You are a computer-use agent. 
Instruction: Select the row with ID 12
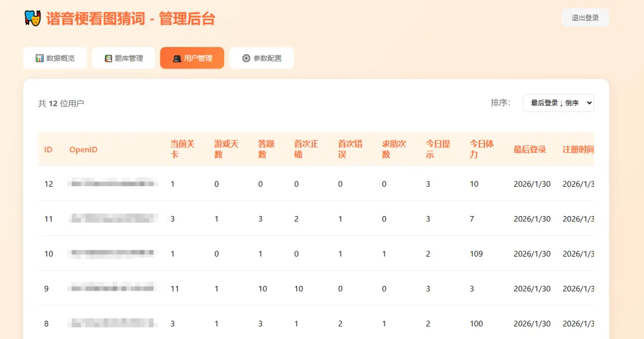point(316,184)
